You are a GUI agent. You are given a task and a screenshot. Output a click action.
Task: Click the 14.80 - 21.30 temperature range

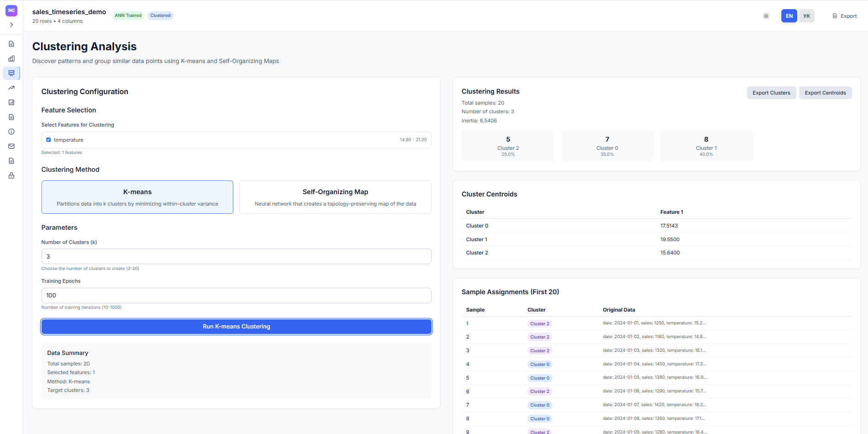413,140
